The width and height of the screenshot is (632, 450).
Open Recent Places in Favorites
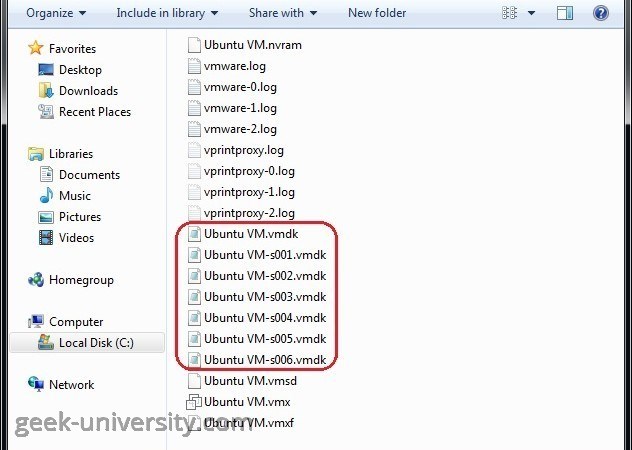coord(95,112)
